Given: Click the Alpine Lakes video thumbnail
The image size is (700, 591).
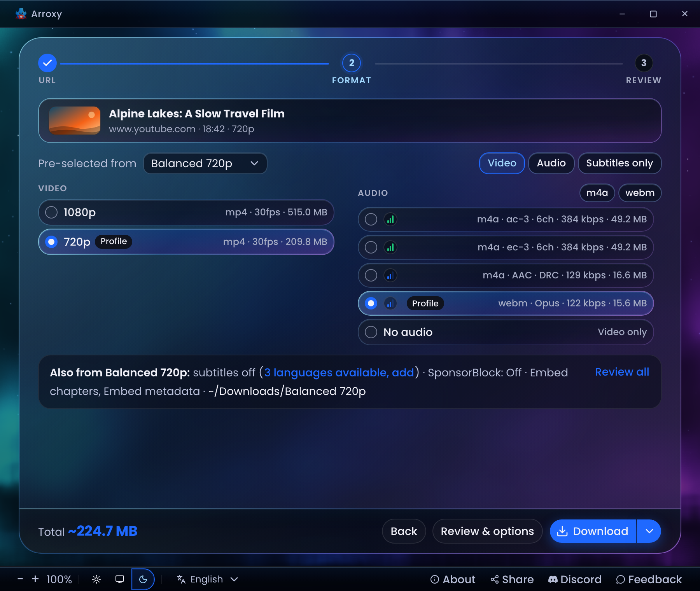Looking at the screenshot, I should tap(75, 121).
